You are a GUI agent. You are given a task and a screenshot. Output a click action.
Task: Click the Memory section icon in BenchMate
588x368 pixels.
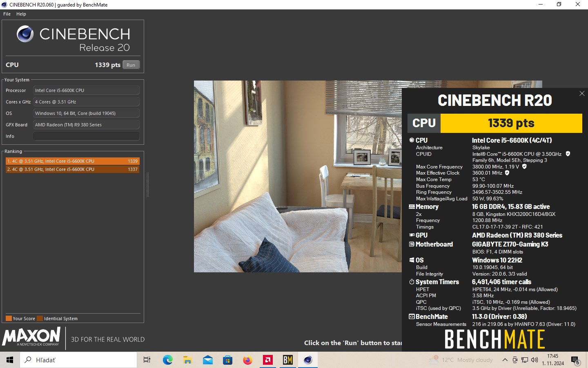[412, 207]
